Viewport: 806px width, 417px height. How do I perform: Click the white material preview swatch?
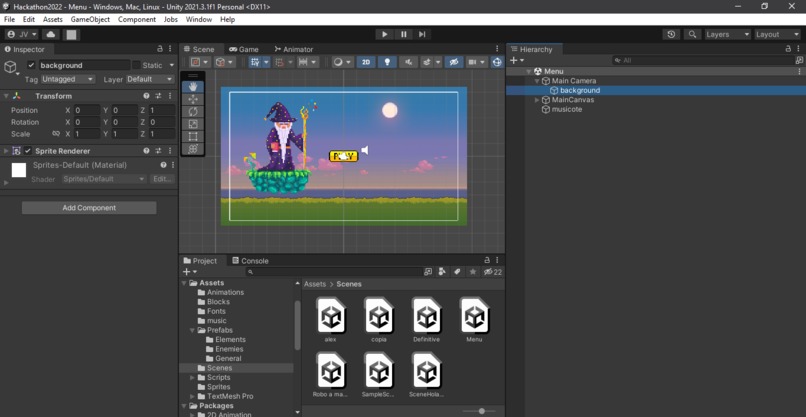click(x=19, y=170)
